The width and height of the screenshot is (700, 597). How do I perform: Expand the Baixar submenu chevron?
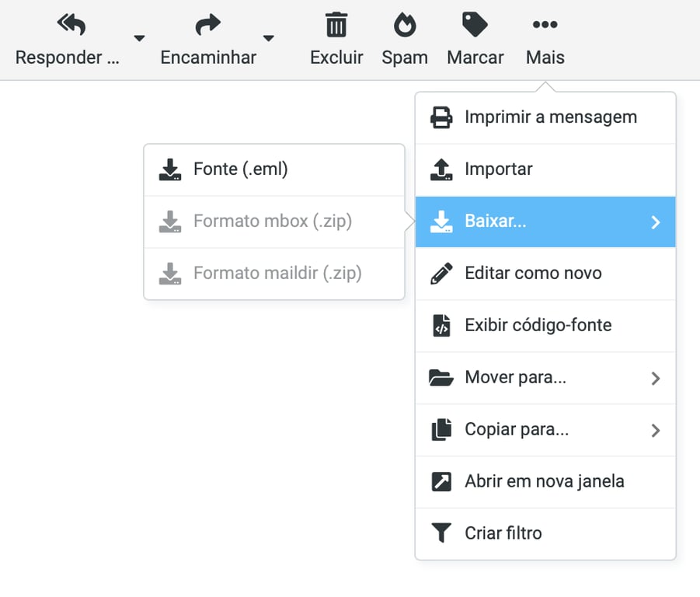pos(656,222)
